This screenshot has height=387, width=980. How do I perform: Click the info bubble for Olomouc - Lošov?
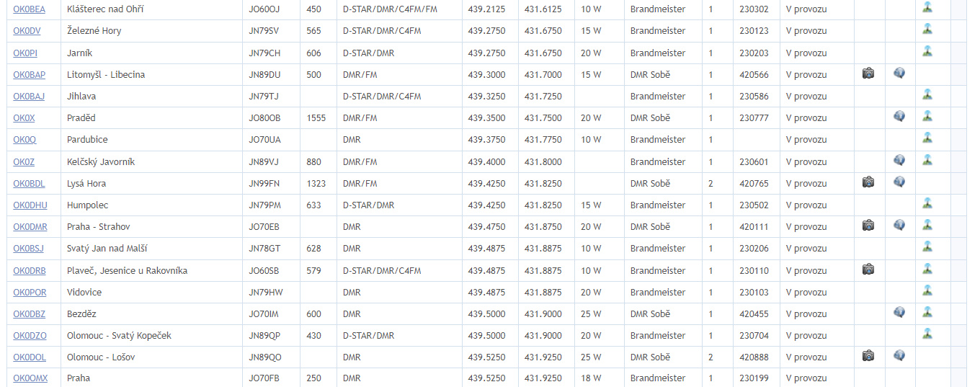899,356
